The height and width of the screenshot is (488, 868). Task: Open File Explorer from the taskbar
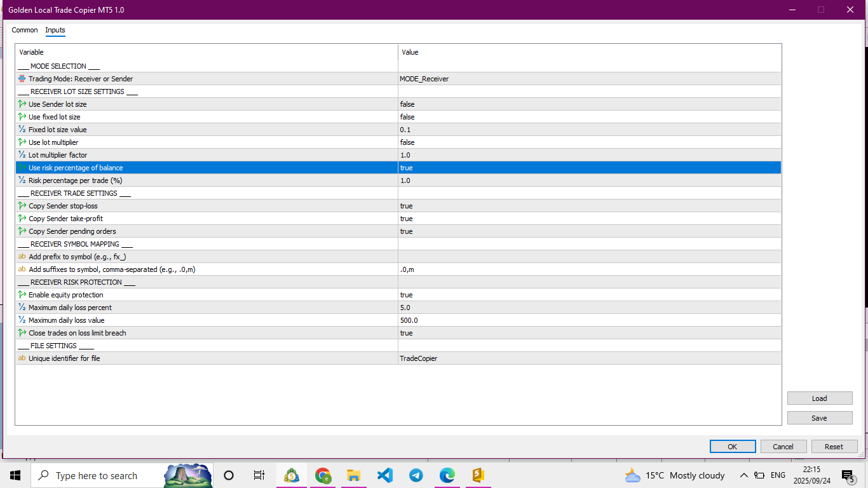point(354,475)
